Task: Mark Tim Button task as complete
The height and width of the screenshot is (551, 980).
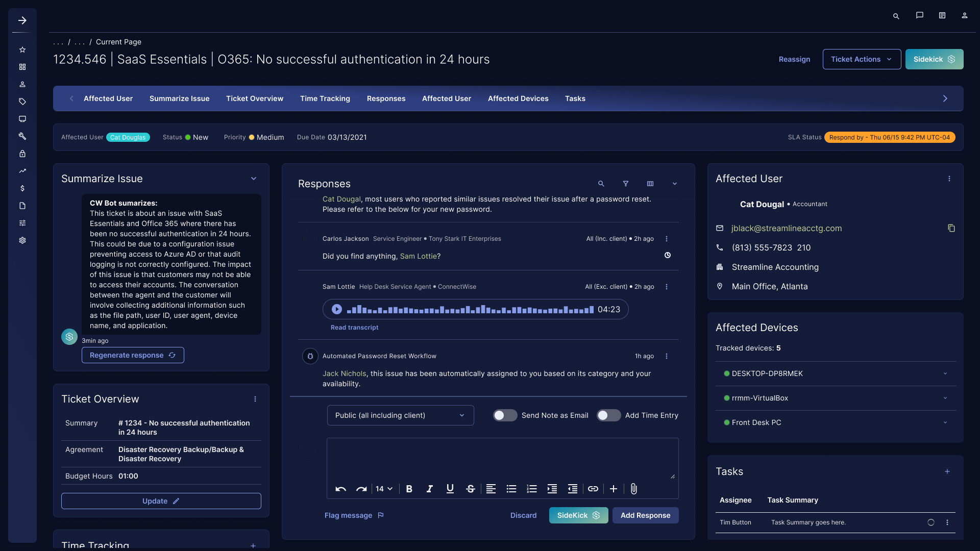Action: point(930,522)
